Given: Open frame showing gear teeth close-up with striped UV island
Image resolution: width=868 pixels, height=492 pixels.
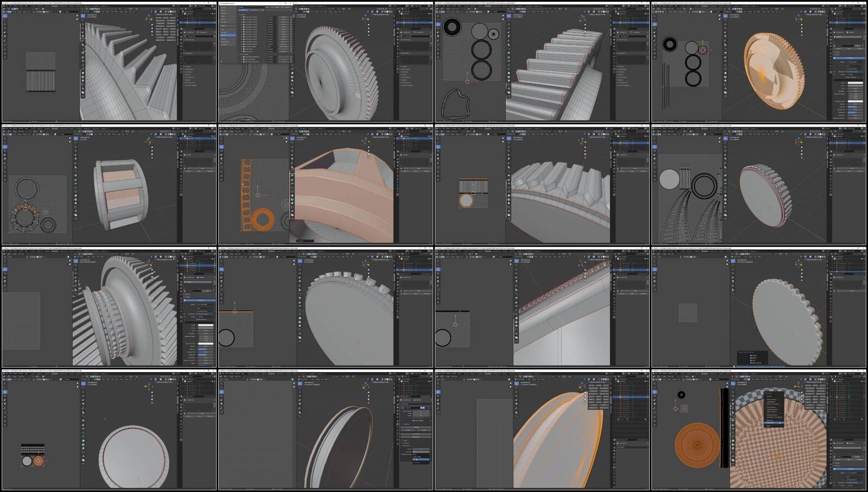Looking at the screenshot, I should pyautogui.click(x=109, y=62).
